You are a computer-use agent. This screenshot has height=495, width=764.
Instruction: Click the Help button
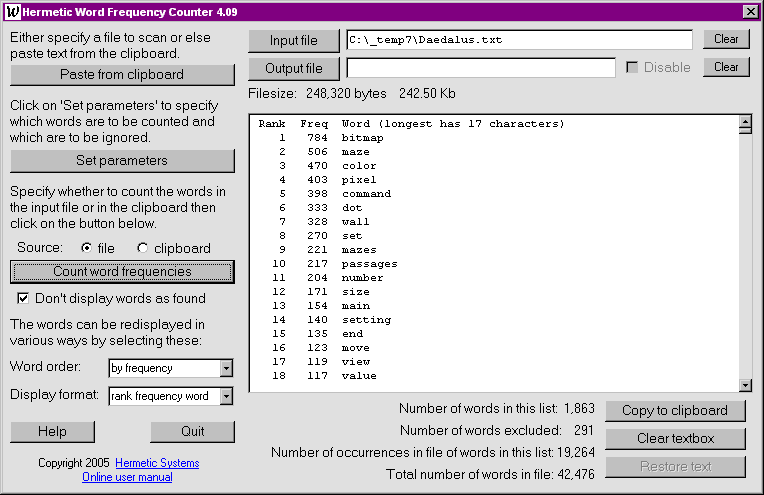(x=52, y=432)
